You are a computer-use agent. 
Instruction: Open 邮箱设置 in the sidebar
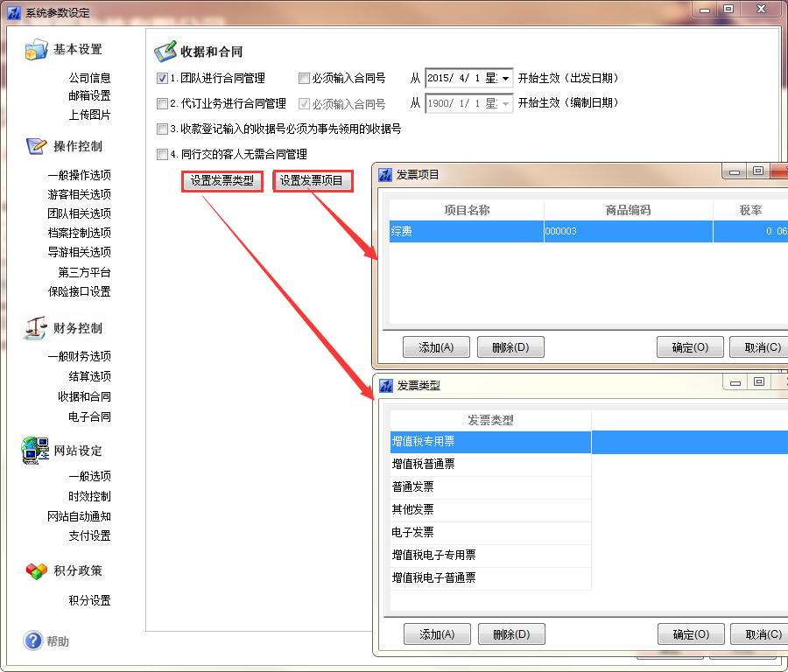[89, 95]
